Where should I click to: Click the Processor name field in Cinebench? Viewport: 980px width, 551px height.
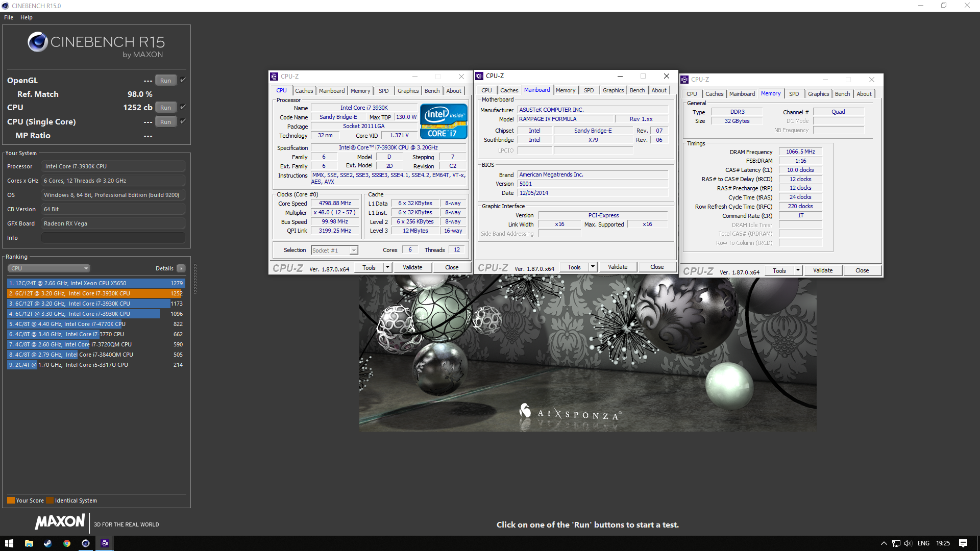click(113, 166)
